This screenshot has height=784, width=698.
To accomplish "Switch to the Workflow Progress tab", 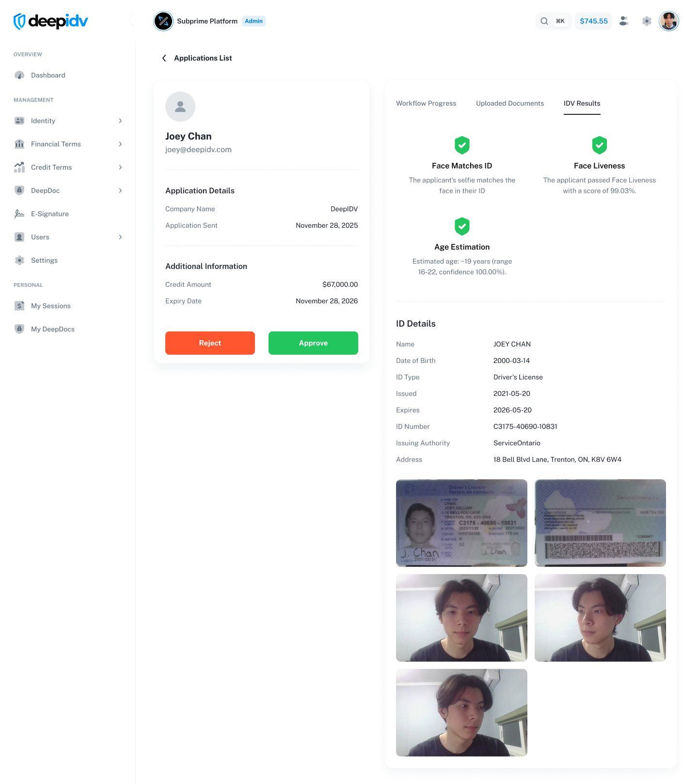I will point(426,103).
